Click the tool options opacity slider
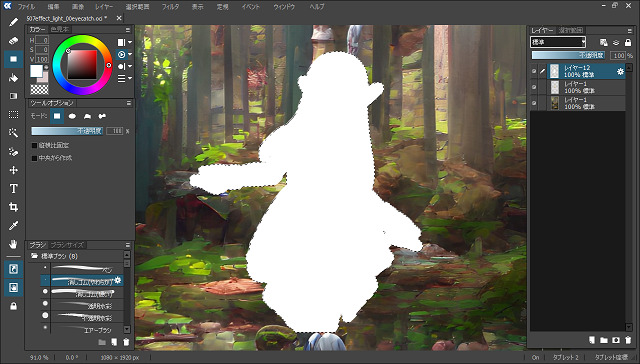The width and height of the screenshot is (640, 364). click(67, 131)
